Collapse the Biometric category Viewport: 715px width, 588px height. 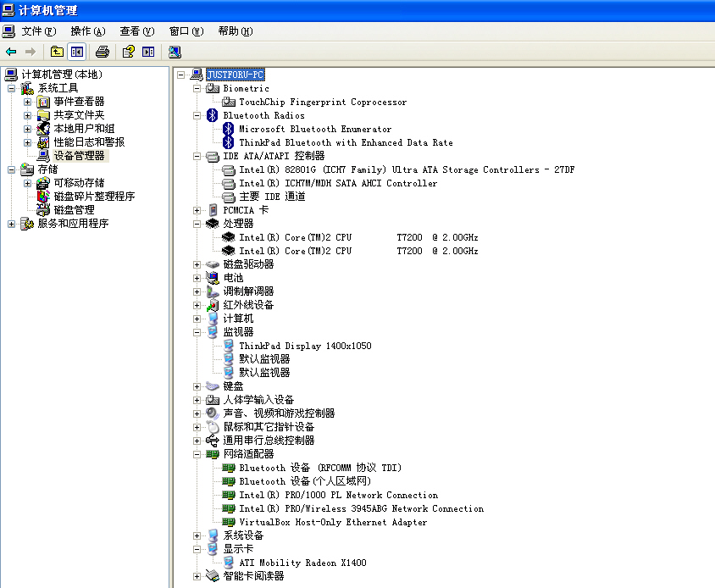197,88
